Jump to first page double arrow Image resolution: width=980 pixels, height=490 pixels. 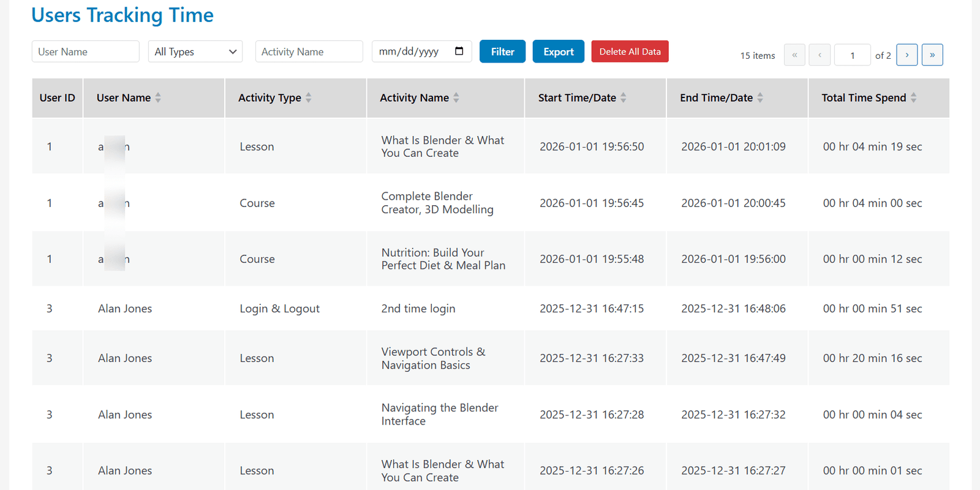point(794,55)
